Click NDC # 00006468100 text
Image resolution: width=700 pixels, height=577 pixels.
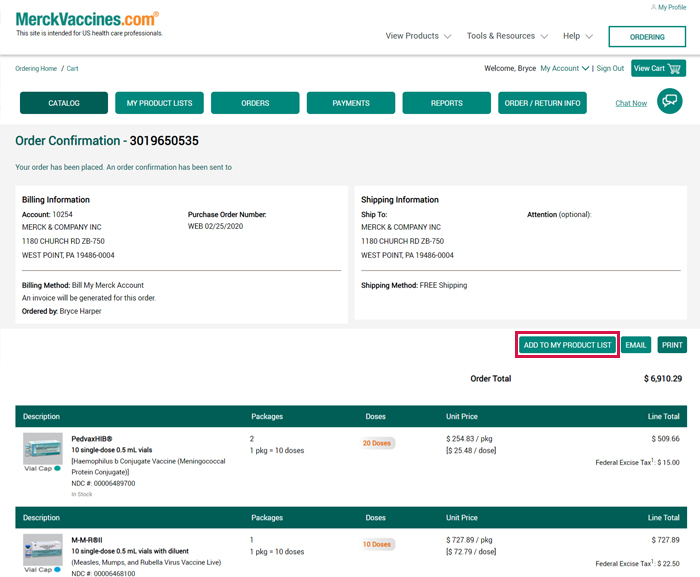(x=103, y=573)
